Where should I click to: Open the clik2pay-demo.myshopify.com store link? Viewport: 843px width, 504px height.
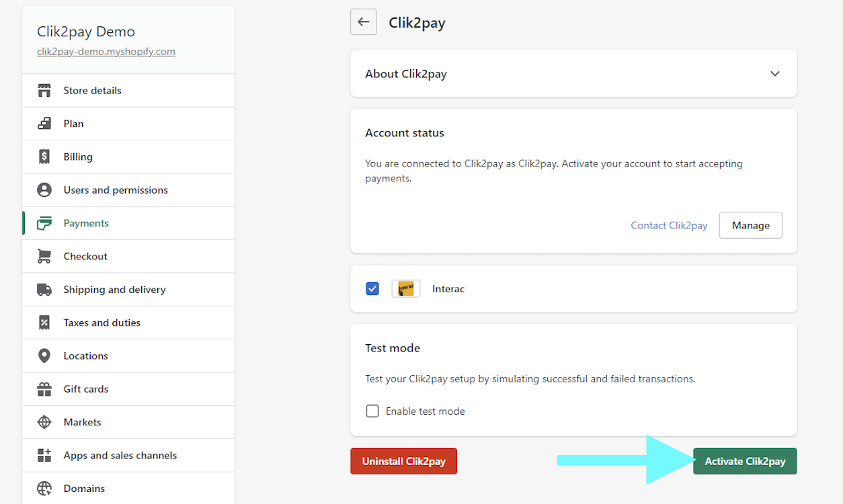tap(106, 52)
